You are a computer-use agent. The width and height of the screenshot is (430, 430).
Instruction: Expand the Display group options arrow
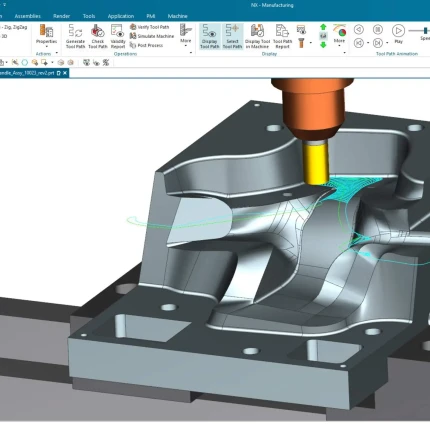[344, 53]
